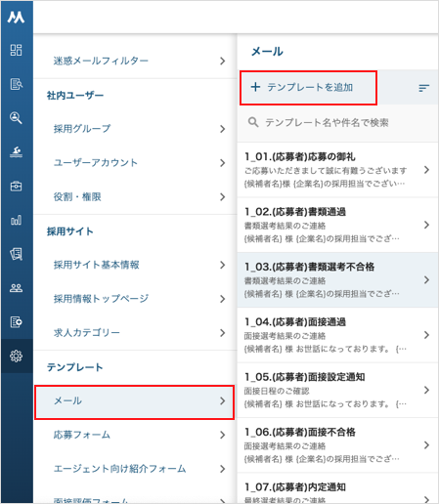Open the 1_03 書類選考不合格 template
Viewport: 439px width, 504px height.
coord(337,280)
